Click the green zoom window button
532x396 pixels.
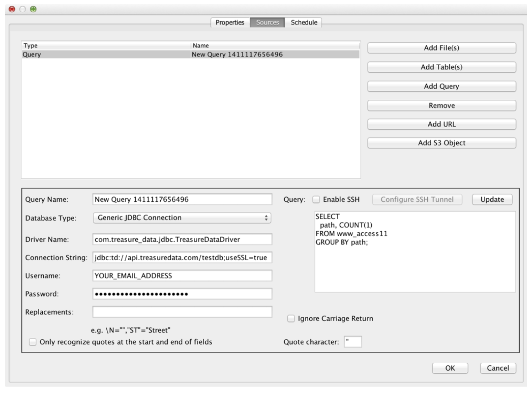click(x=33, y=9)
